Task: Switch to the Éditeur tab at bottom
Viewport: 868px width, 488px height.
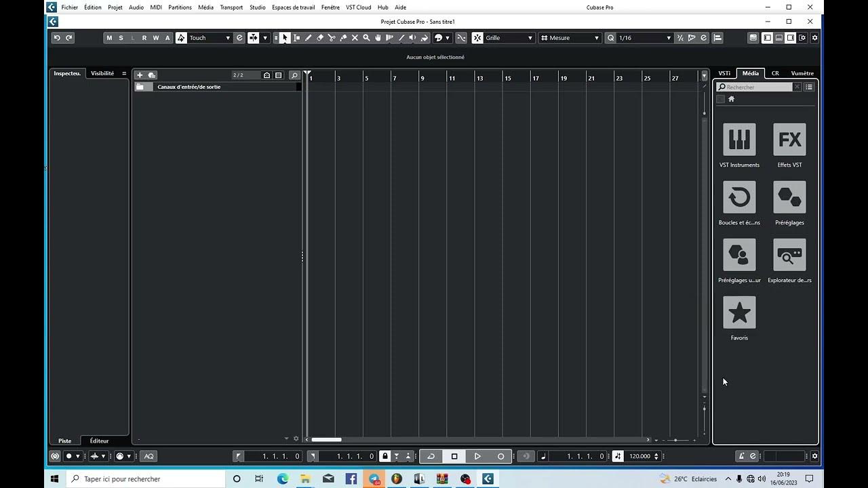Action: pos(99,441)
